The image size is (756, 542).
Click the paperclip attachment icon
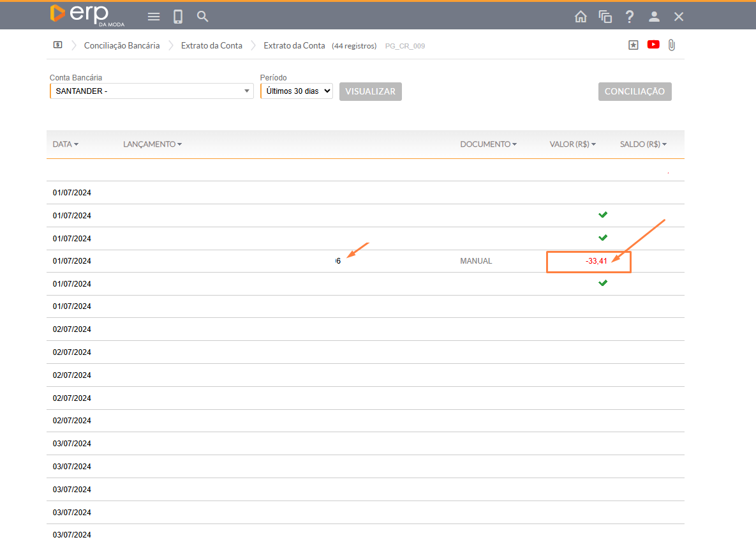(x=671, y=45)
